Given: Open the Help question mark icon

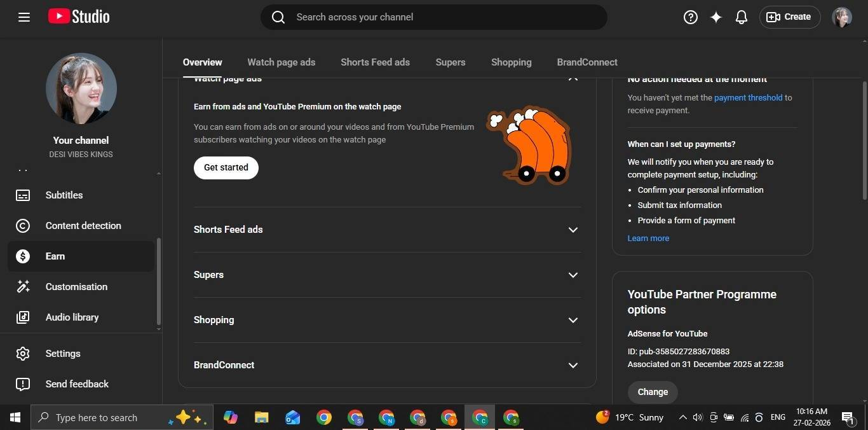Looking at the screenshot, I should [690, 17].
